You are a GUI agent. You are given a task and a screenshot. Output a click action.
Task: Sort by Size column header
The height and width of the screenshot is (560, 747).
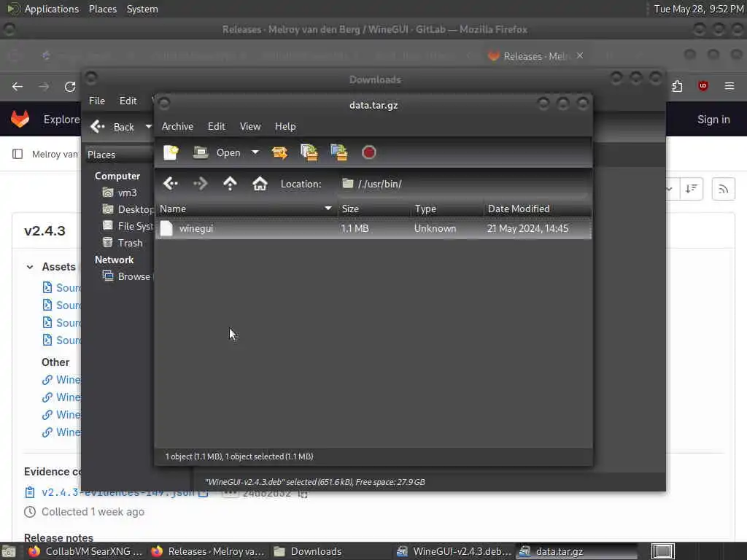click(374, 209)
